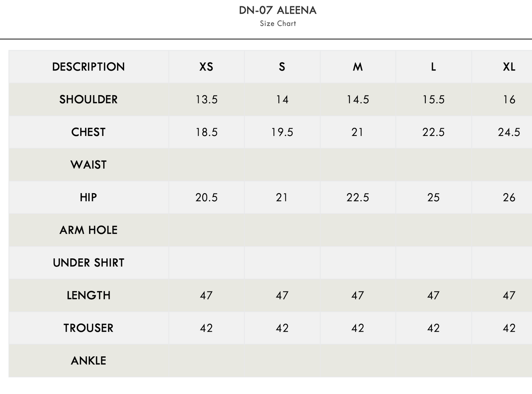Select the DESCRIPTION column header
Image resolution: width=532 pixels, height=394 pixels.
click(x=88, y=67)
